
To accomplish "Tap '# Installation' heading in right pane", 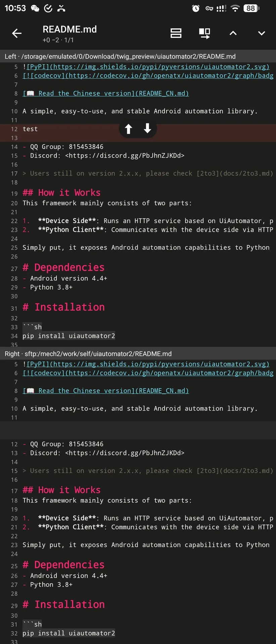I will tap(64, 604).
